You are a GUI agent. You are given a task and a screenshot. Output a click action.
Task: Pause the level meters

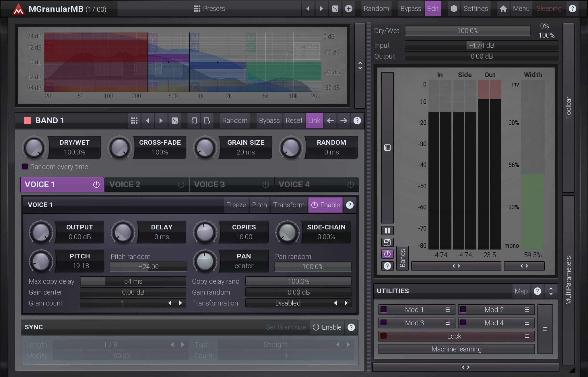tap(387, 231)
